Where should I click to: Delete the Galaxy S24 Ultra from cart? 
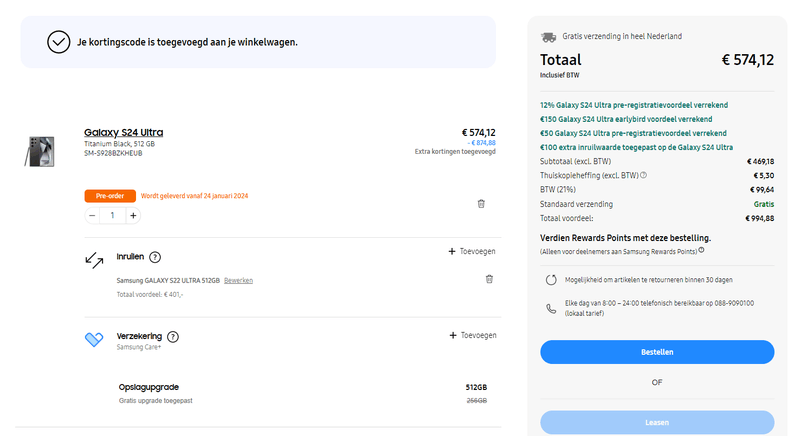click(x=481, y=203)
